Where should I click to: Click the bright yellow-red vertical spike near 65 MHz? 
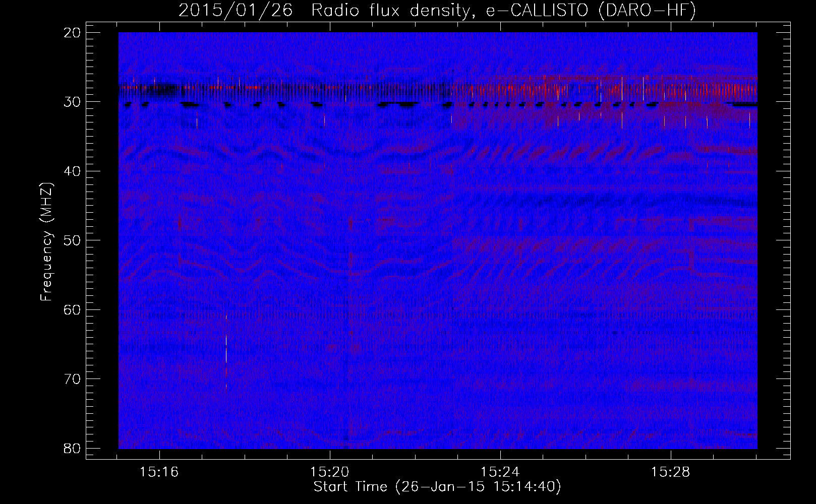click(226, 352)
